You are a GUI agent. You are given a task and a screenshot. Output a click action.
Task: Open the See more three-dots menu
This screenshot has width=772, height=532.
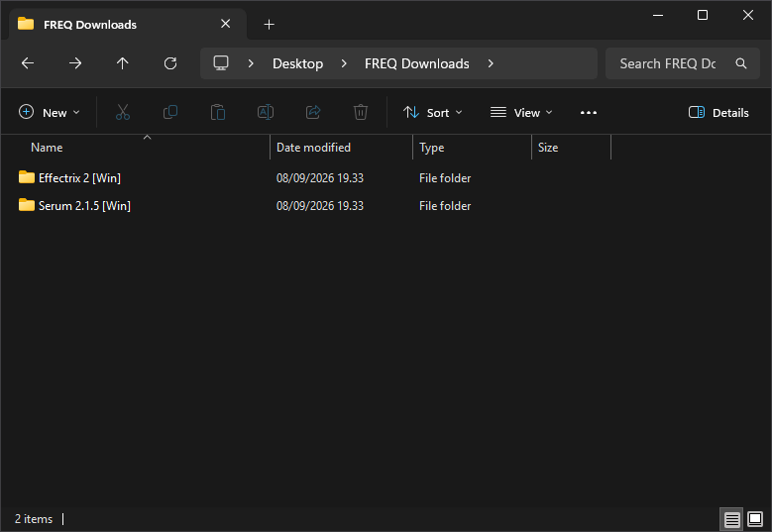(589, 113)
